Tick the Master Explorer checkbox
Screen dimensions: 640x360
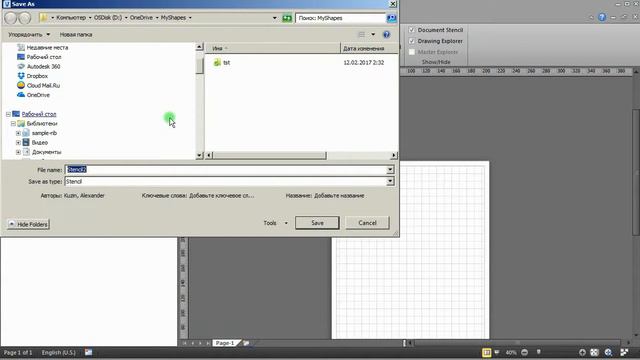click(411, 52)
